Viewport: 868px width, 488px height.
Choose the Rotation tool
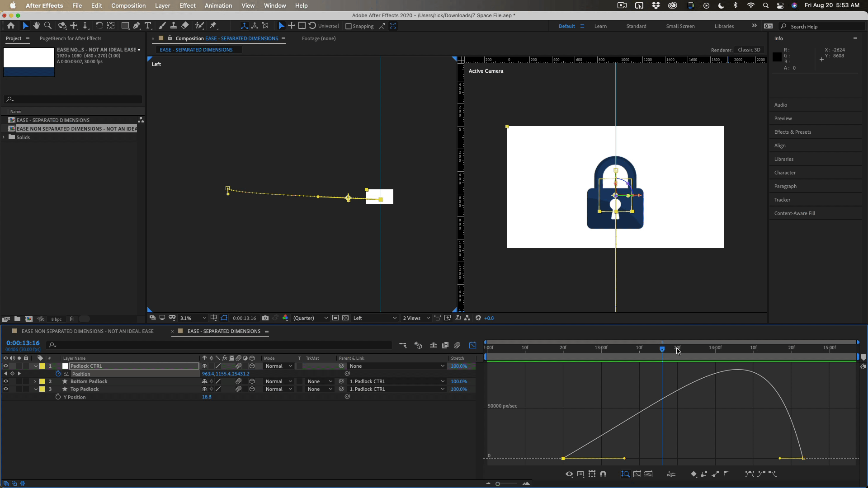(x=99, y=26)
